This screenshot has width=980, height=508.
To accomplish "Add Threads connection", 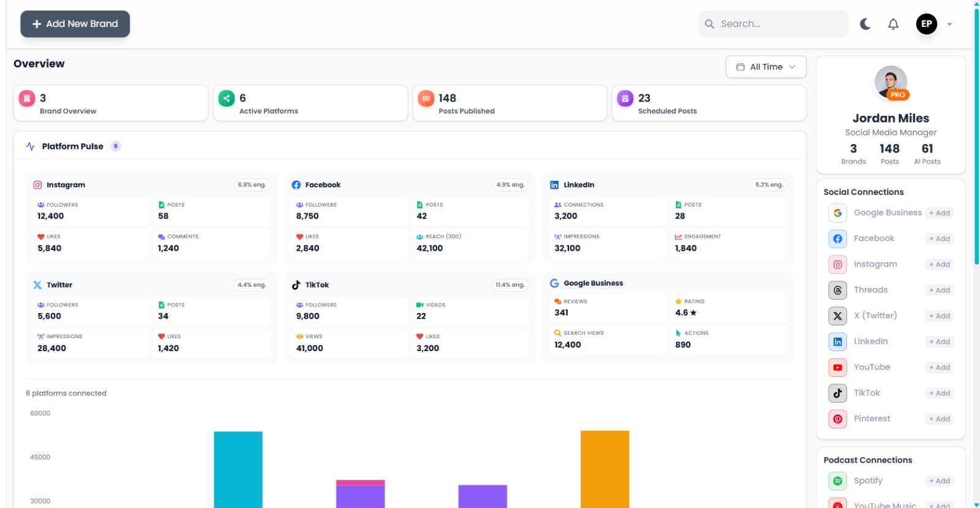I will click(940, 290).
